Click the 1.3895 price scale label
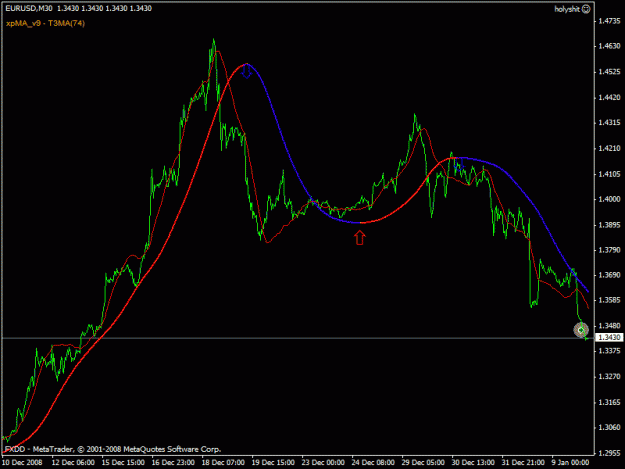This screenshot has height=469, width=625. click(x=609, y=225)
